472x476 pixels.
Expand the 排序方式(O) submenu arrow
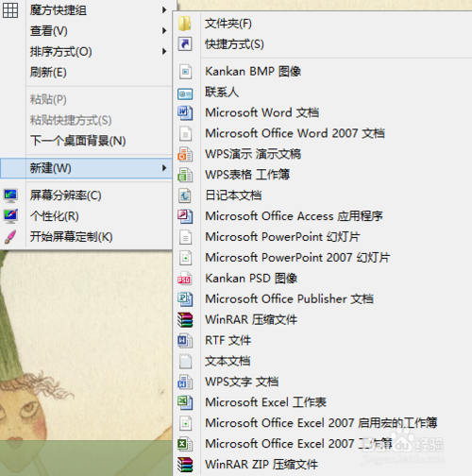[164, 52]
